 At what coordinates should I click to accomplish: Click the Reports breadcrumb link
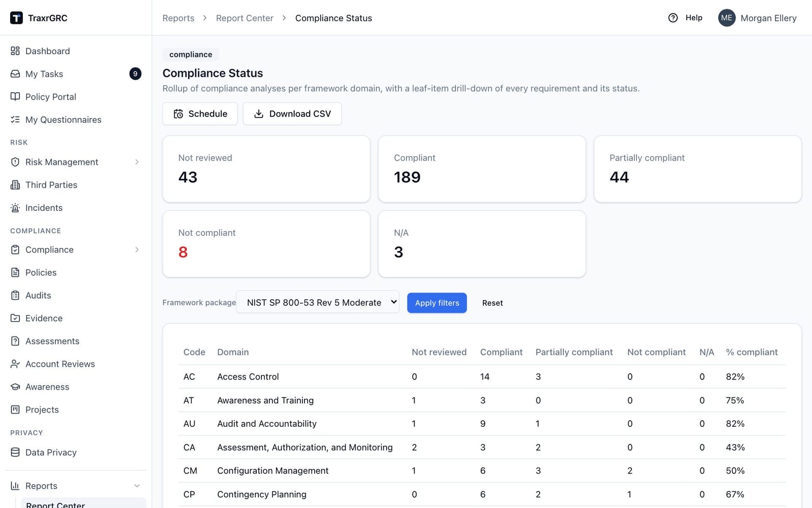point(178,18)
